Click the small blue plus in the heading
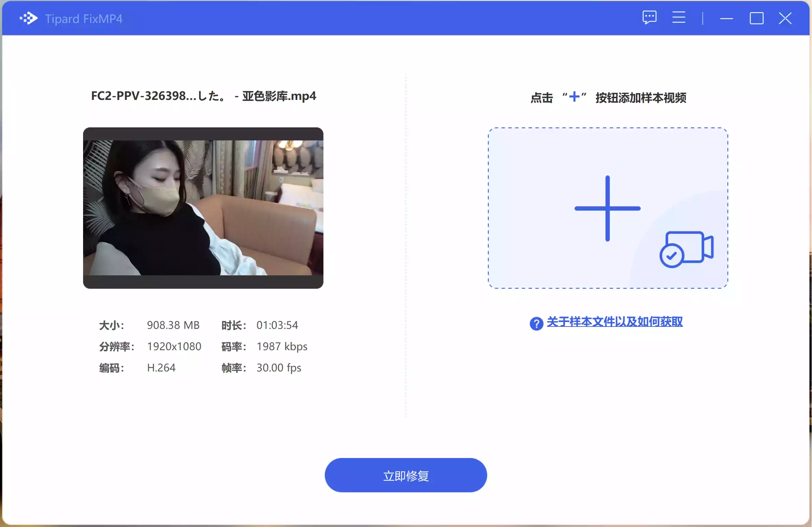The width and height of the screenshot is (812, 527). coord(574,97)
